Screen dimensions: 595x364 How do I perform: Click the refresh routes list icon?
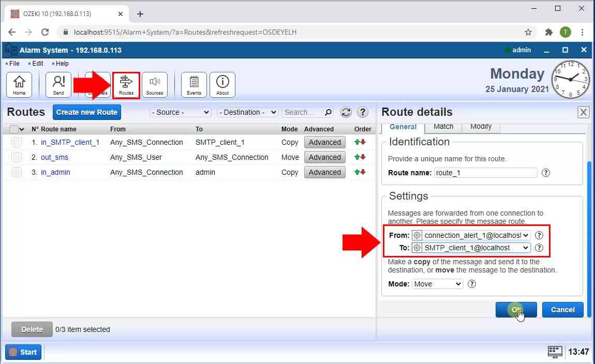(x=346, y=112)
